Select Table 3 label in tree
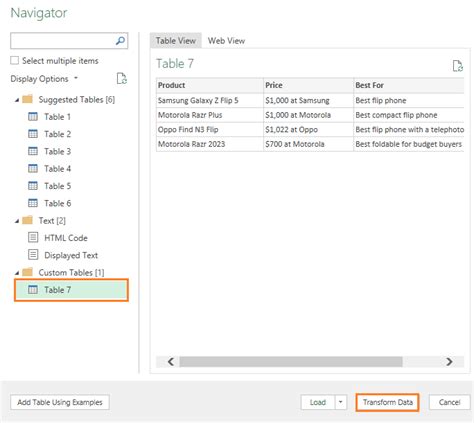This screenshot has width=474, height=423. point(58,151)
